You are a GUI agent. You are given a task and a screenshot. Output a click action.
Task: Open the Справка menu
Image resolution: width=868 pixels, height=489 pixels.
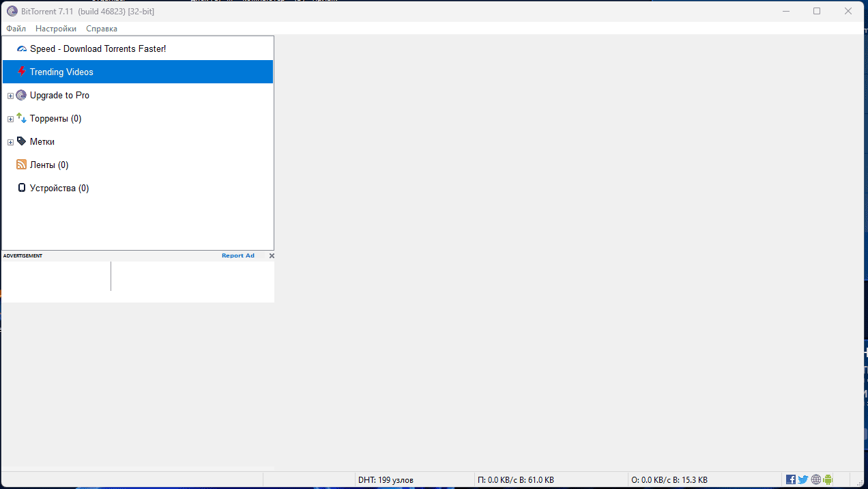102,29
